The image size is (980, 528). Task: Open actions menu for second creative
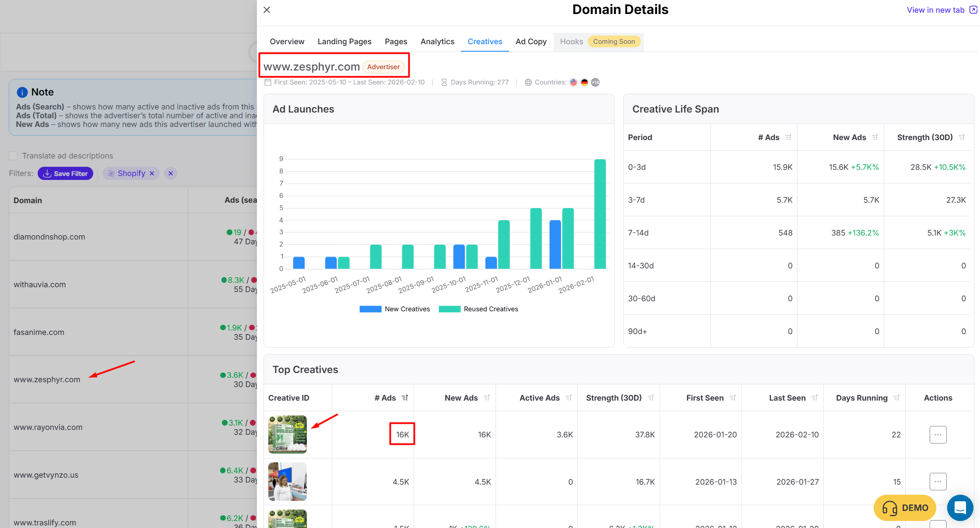938,482
